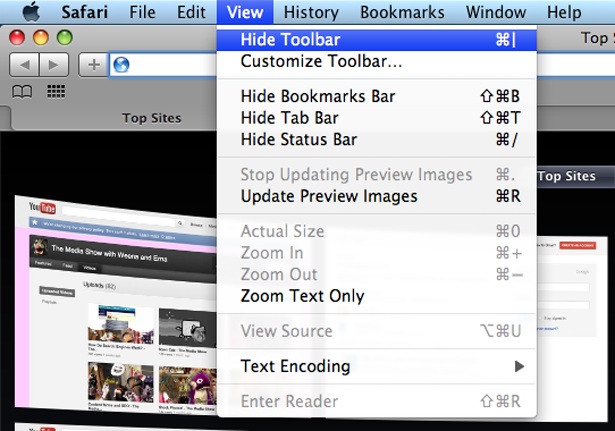
Task: Open the Google sign-in page thumbnail
Action: [x=571, y=327]
